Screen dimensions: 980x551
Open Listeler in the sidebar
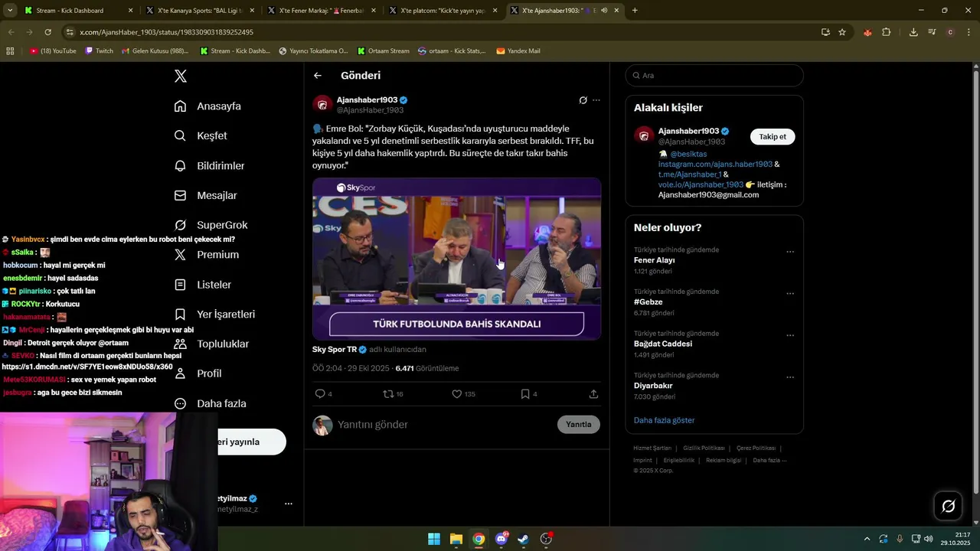pyautogui.click(x=202, y=285)
